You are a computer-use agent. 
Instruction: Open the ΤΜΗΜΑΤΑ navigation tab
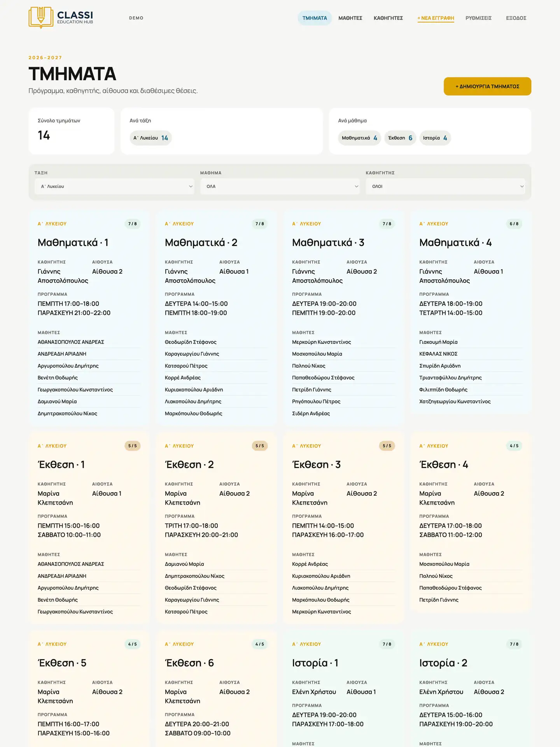[315, 18]
